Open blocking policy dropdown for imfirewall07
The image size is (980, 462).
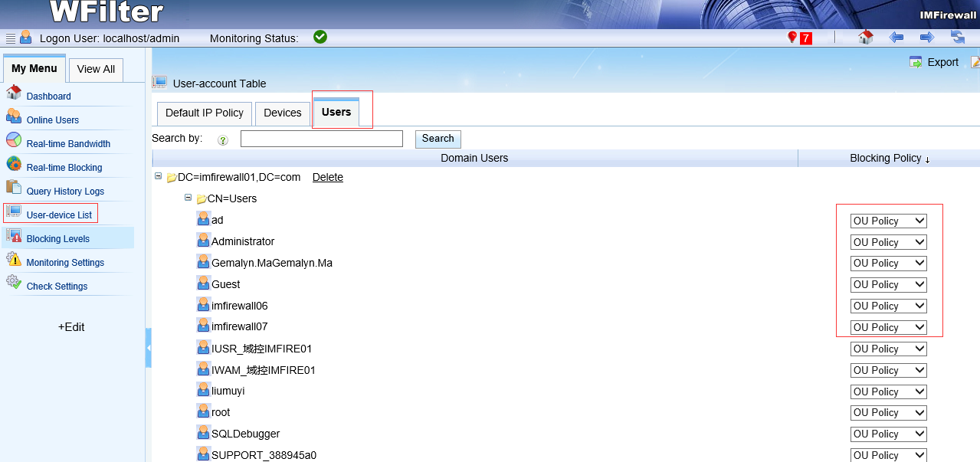(889, 327)
